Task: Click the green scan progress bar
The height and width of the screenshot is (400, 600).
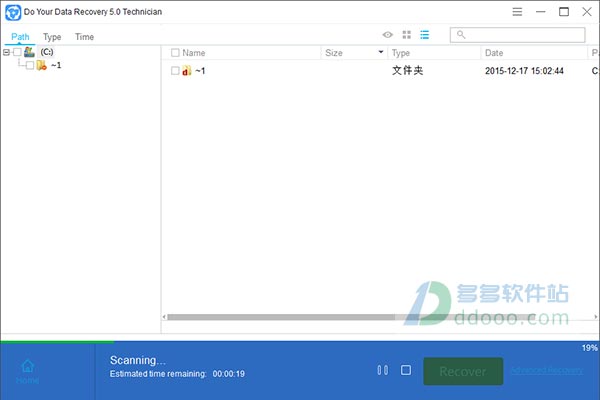Action: coord(57,341)
